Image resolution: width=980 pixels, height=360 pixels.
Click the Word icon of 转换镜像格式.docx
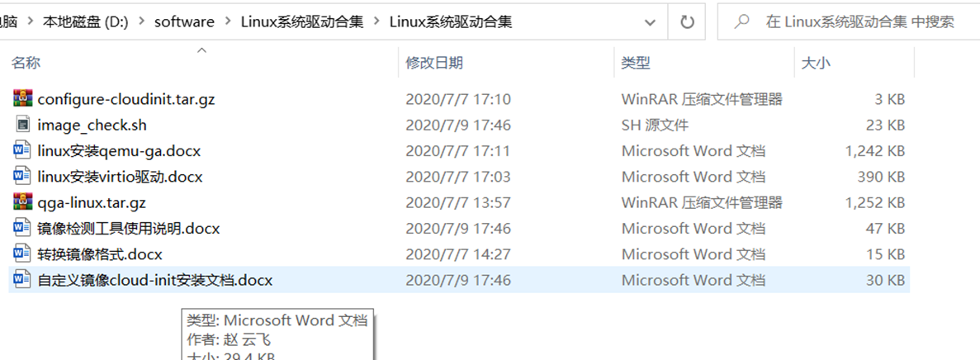(22, 253)
